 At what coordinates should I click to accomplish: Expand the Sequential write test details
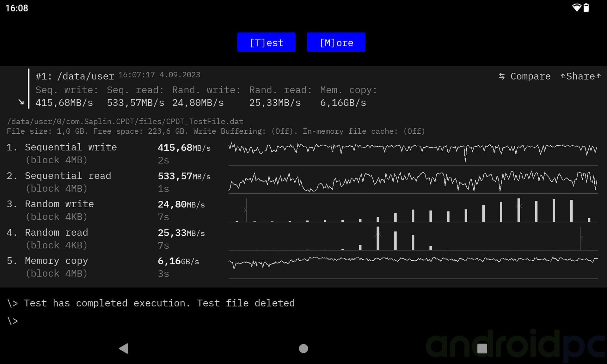tap(71, 147)
